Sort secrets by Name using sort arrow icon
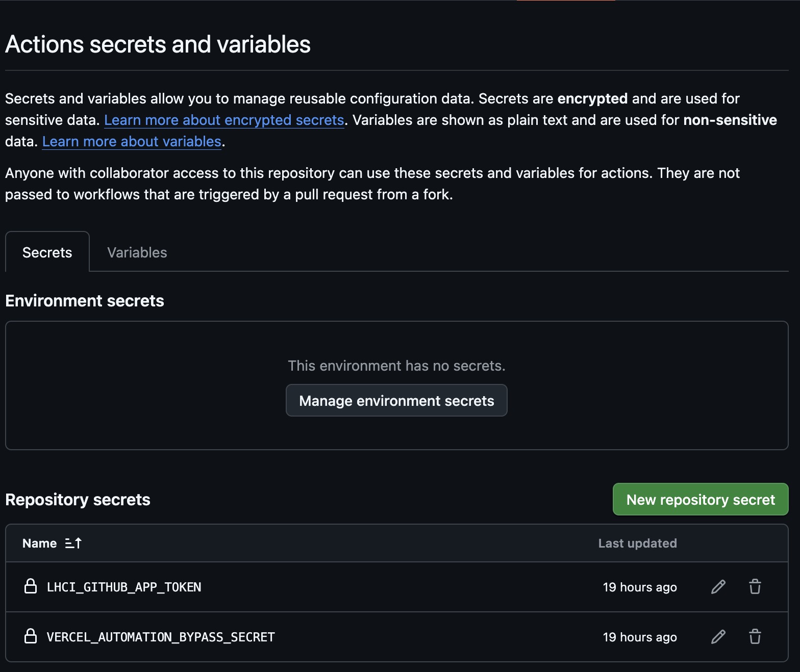 73,544
